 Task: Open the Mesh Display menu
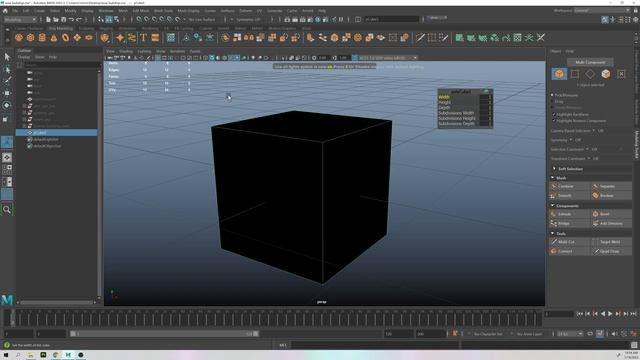point(189,11)
